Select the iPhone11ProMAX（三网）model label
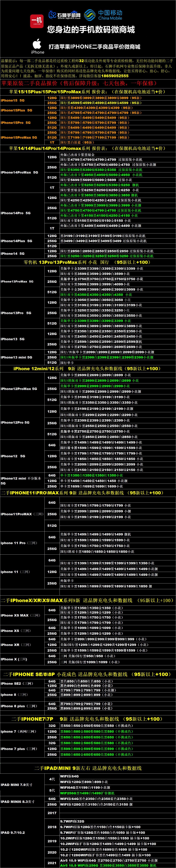This screenshot has width=176, height=868. [22, 514]
